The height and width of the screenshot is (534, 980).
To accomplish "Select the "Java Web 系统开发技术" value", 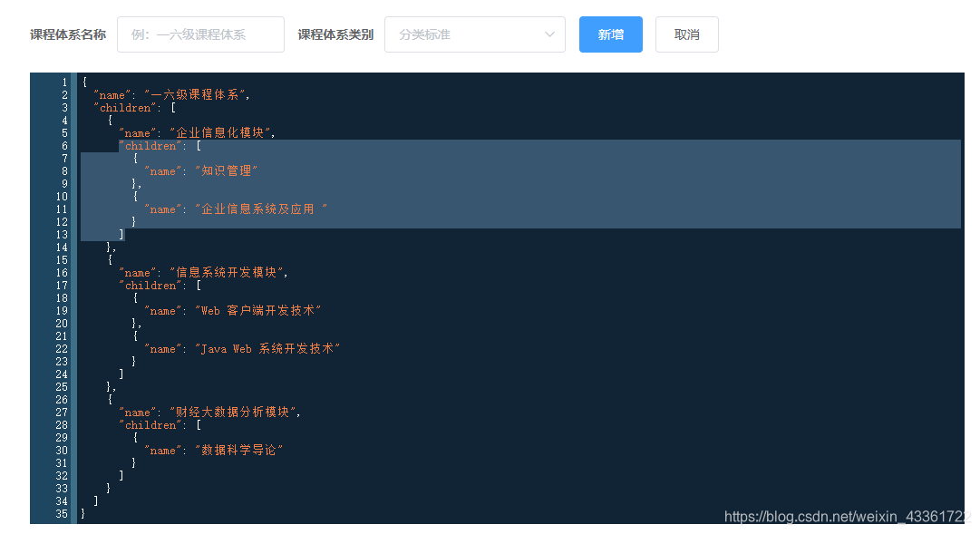I will (268, 348).
